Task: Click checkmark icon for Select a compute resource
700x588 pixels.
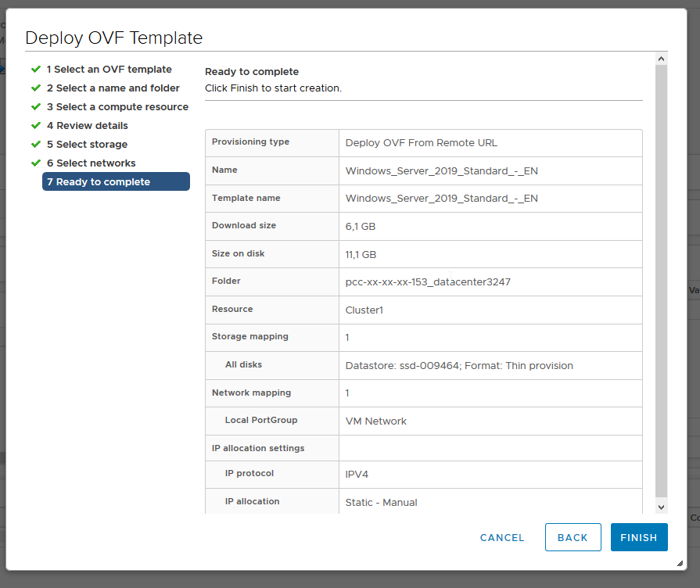Action: [36, 107]
